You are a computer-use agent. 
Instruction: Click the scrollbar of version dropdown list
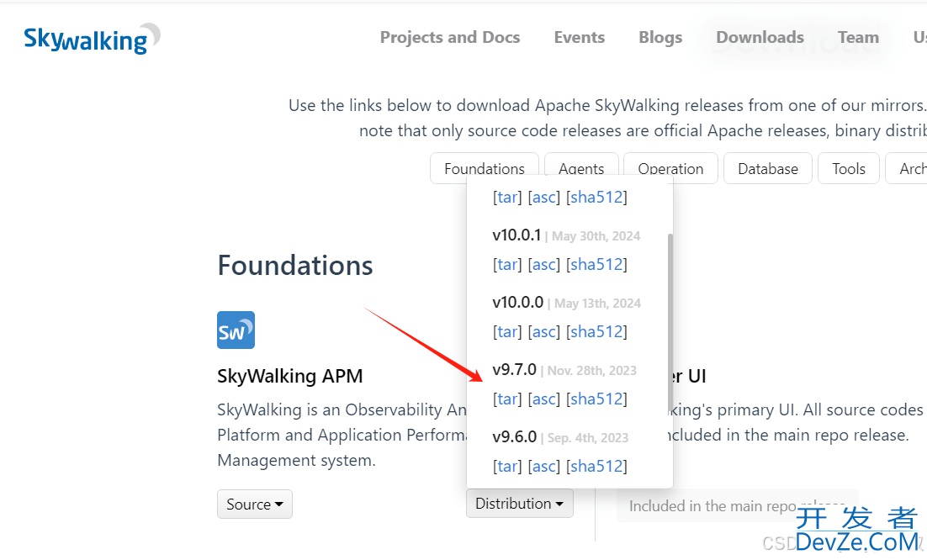[x=670, y=322]
